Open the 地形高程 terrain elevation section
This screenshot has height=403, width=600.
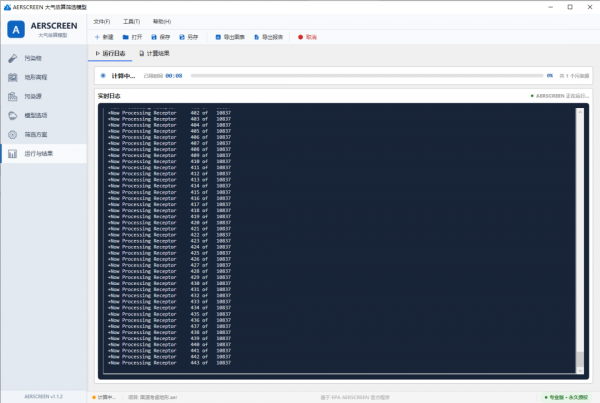pyautogui.click(x=44, y=77)
